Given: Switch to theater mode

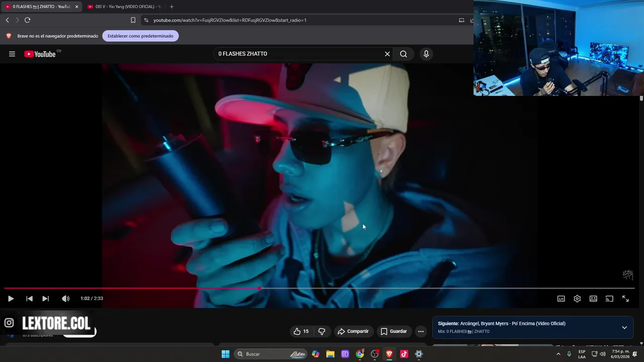Looking at the screenshot, I should [x=593, y=299].
